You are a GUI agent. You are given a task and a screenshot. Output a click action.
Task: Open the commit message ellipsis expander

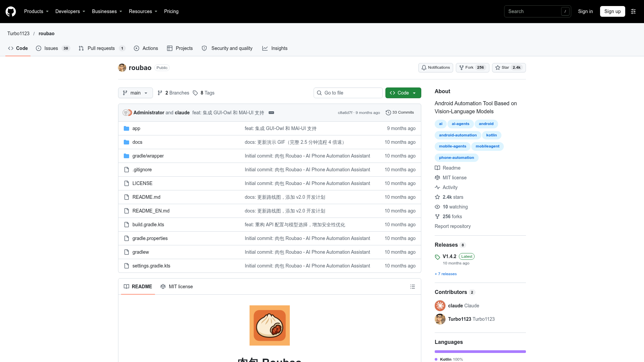[271, 113]
